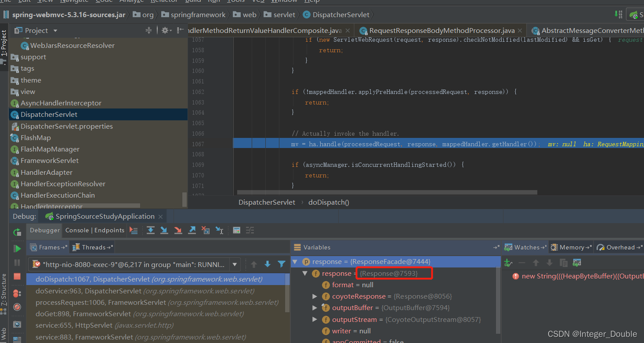644x343 pixels.
Task: Add a new watch
Action: tap(508, 263)
